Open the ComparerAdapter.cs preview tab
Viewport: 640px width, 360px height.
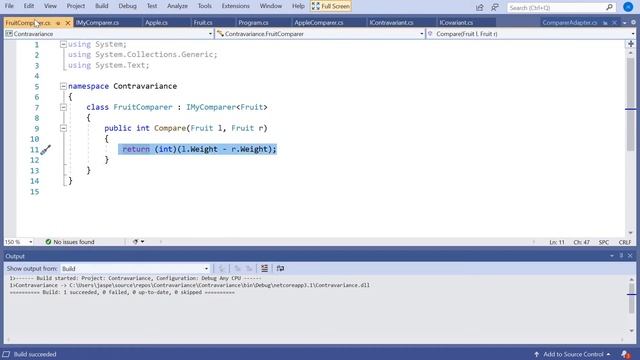point(569,23)
